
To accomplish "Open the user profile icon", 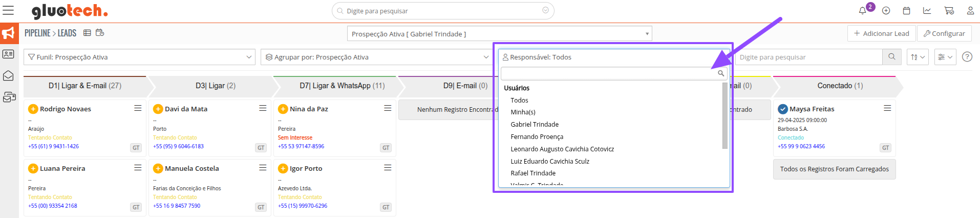I will [970, 11].
